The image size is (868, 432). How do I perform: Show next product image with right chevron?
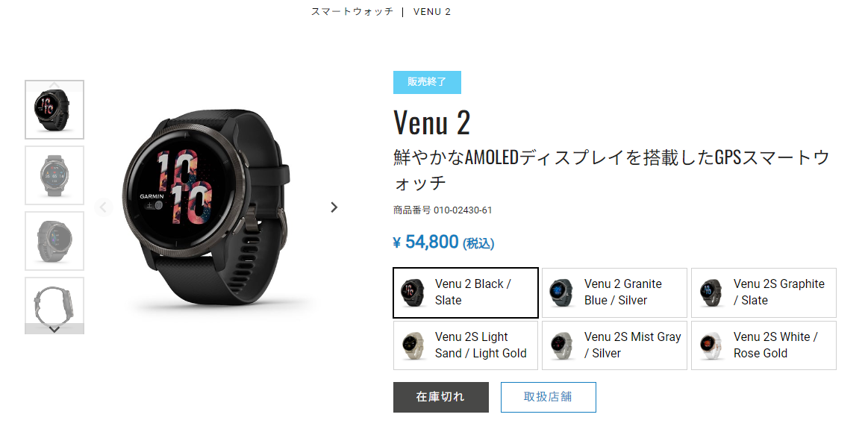334,207
